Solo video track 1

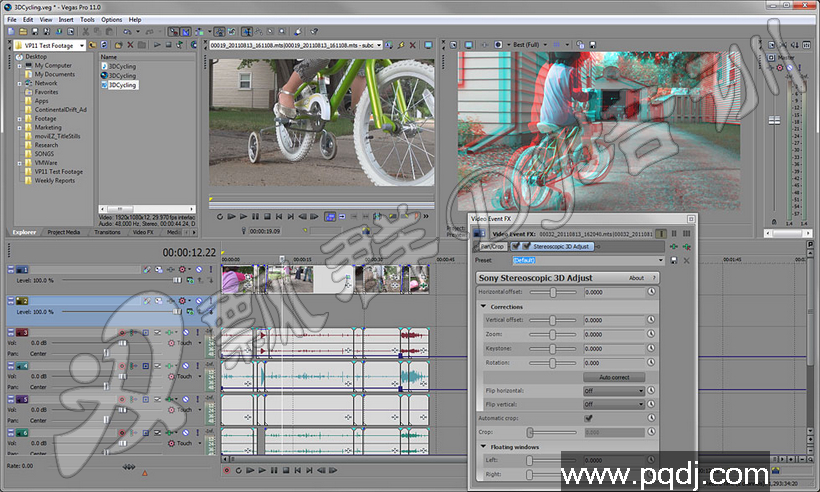point(210,269)
